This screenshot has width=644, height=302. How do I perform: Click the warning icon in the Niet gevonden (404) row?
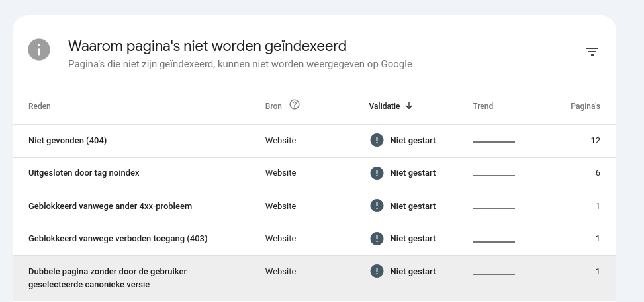377,140
